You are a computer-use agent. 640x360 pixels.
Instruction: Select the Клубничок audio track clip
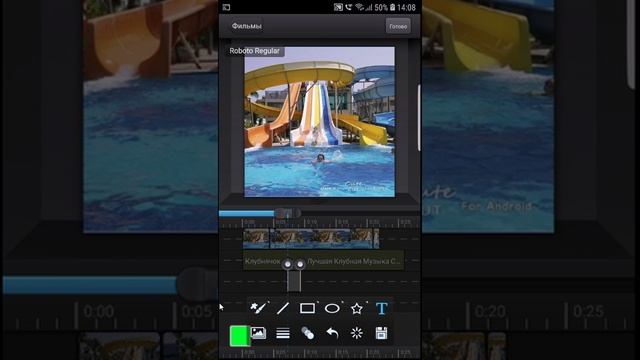coord(263,261)
